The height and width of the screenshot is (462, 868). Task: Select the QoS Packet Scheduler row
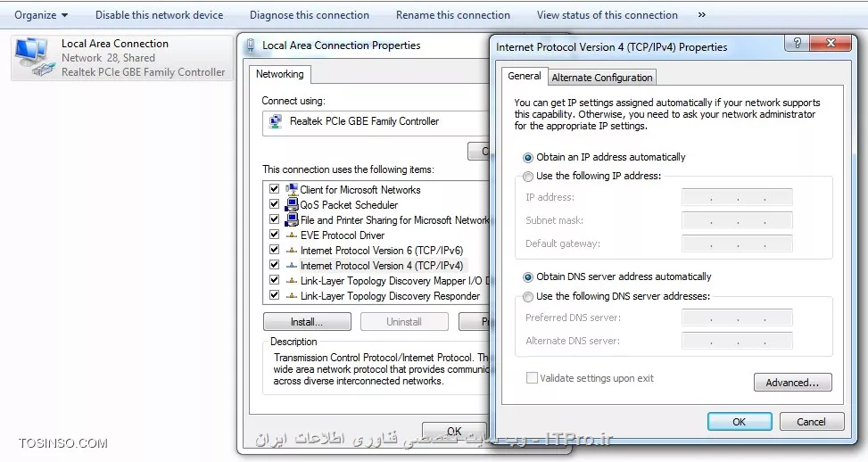(376, 205)
